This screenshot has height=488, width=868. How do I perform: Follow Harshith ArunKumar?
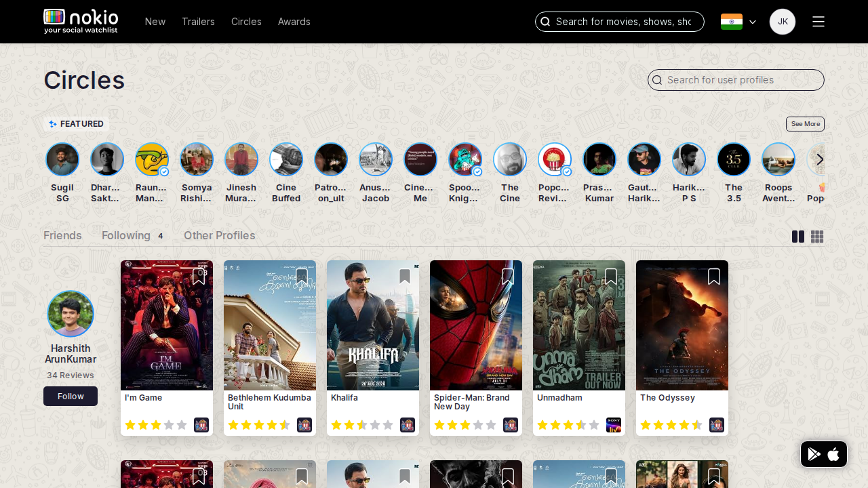click(71, 396)
